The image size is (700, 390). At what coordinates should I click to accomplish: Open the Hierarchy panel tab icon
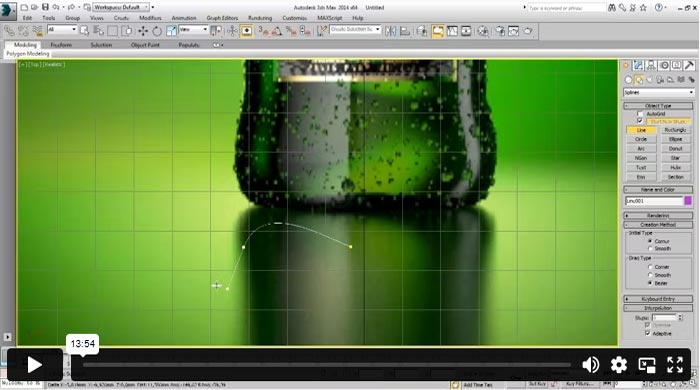pyautogui.click(x=651, y=66)
